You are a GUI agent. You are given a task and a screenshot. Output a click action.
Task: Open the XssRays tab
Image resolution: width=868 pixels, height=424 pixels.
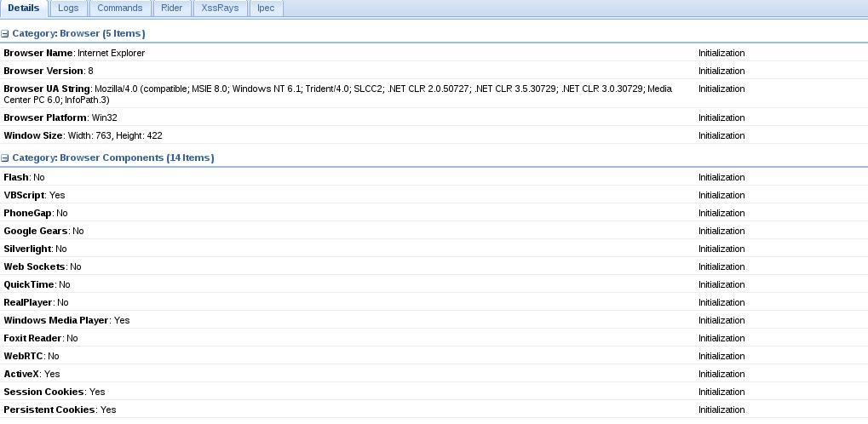click(221, 9)
